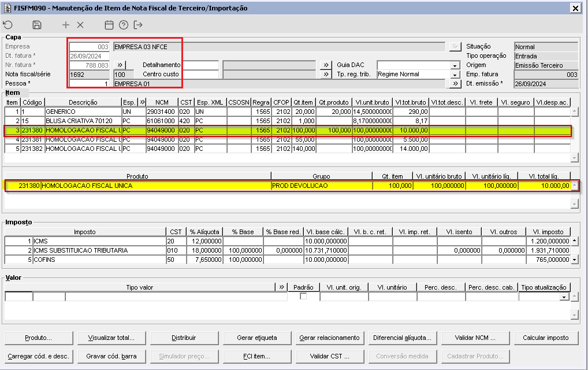
Task: Click the » button at end of Pessoa row
Action: click(455, 83)
